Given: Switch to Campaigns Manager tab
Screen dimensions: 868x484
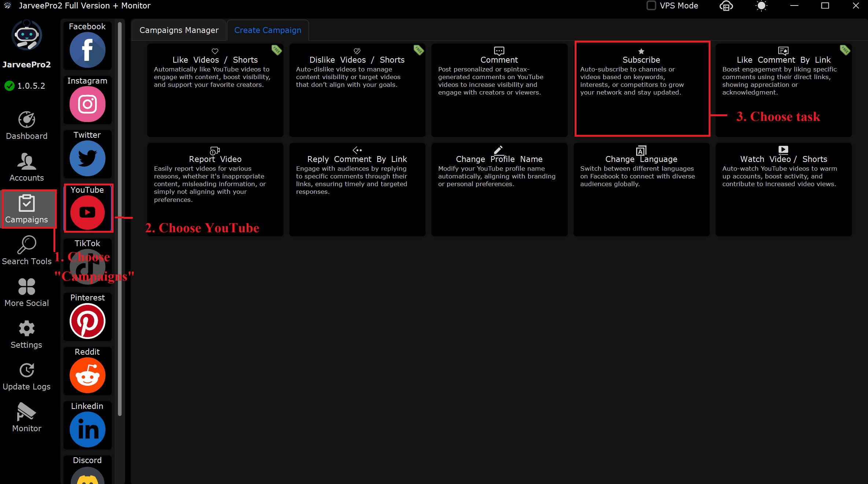Looking at the screenshot, I should click(x=179, y=30).
